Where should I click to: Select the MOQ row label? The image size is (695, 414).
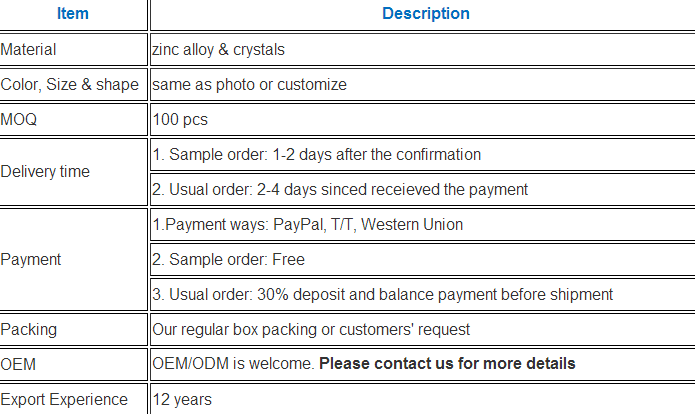tap(19, 119)
